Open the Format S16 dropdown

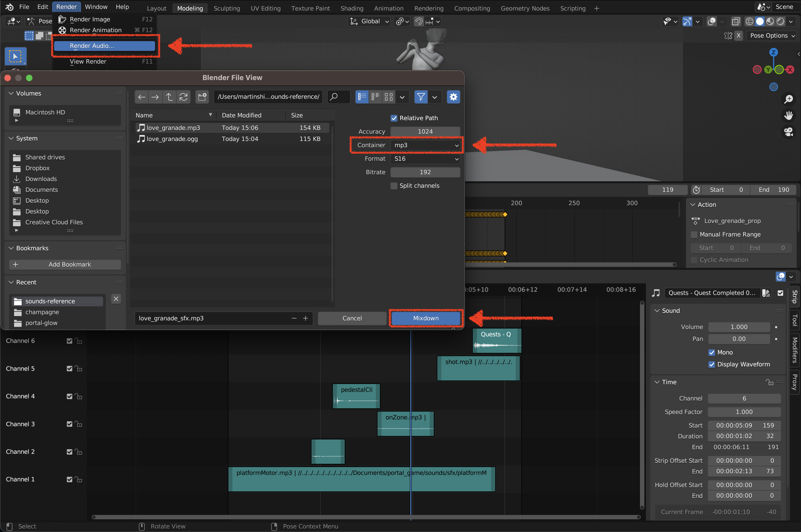425,159
